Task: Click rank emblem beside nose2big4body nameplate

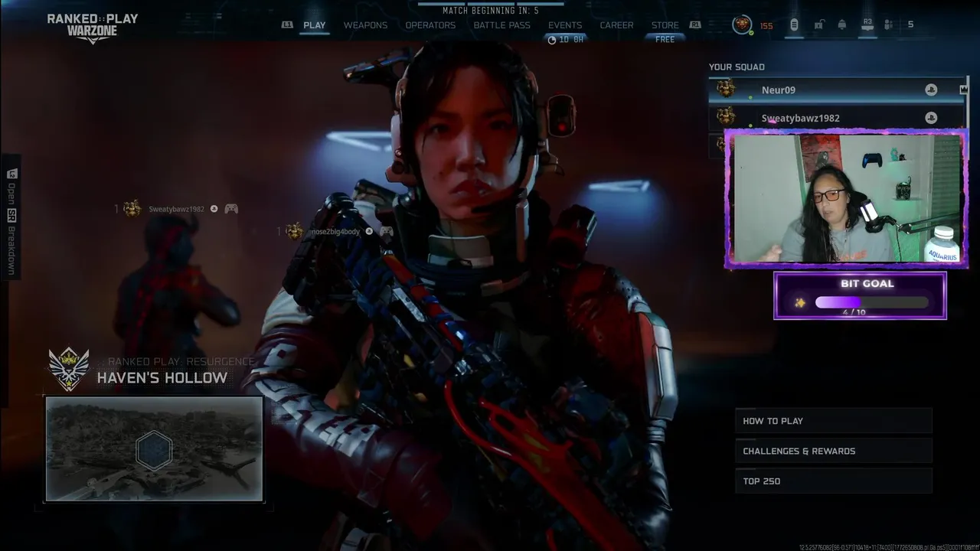Action: coord(295,231)
